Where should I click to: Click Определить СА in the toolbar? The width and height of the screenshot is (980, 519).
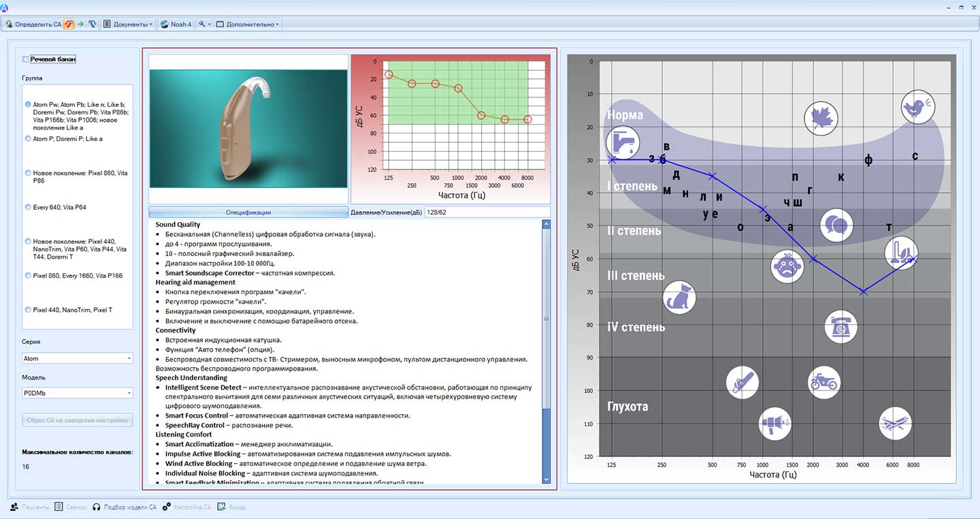pyautogui.click(x=33, y=25)
